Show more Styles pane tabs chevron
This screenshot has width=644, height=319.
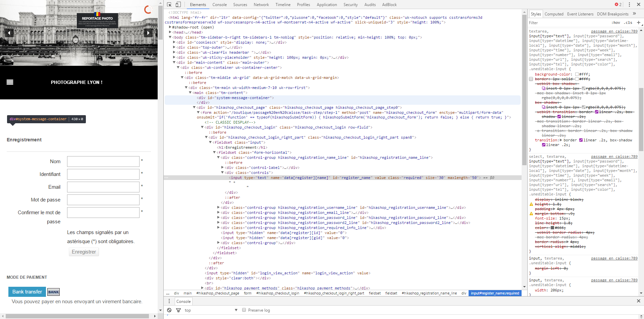coord(634,14)
